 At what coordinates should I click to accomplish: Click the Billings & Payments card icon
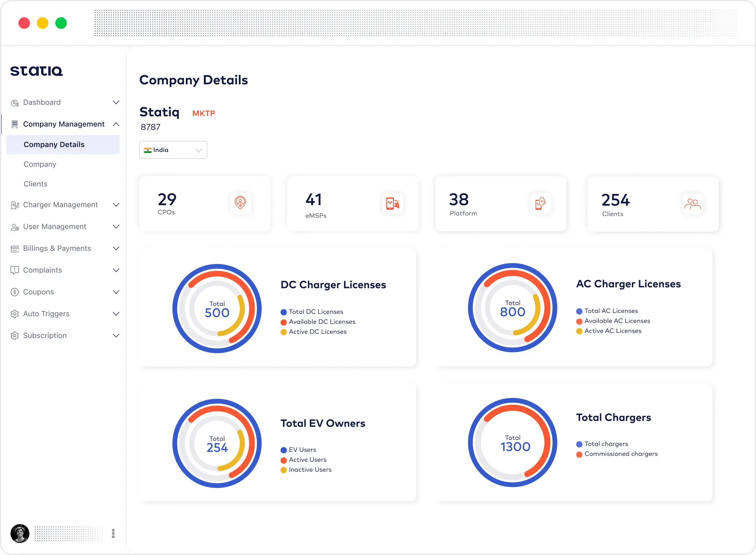[15, 249]
